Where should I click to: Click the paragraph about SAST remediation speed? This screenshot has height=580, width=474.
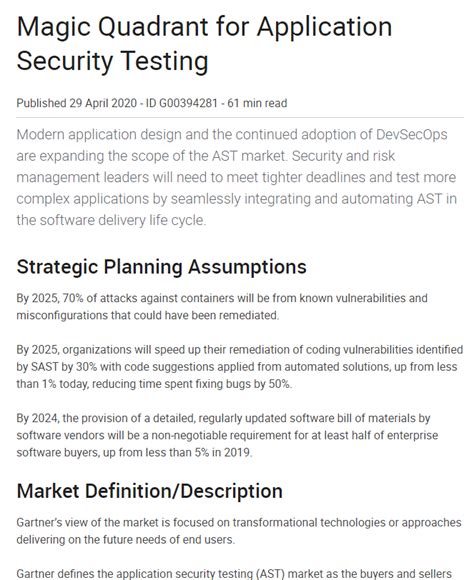(239, 367)
